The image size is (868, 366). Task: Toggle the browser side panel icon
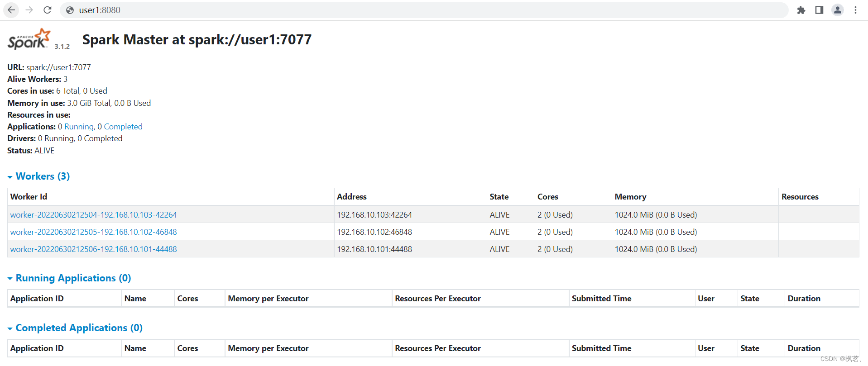(x=819, y=10)
